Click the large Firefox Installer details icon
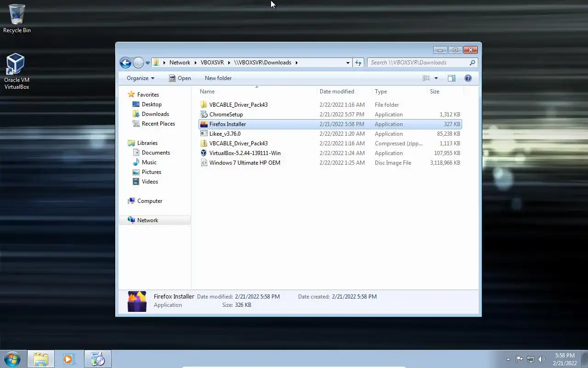This screenshot has width=588, height=368. pos(137,302)
